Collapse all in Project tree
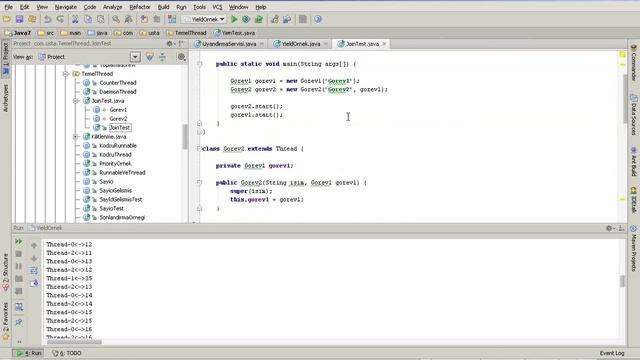640x360 pixels. click(x=162, y=57)
